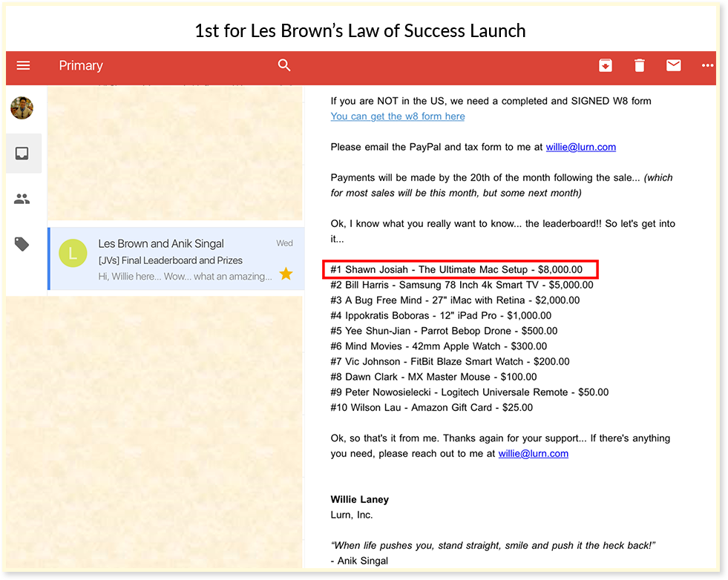
Task: Select the '#6 Mind Movies' line
Action: [439, 346]
